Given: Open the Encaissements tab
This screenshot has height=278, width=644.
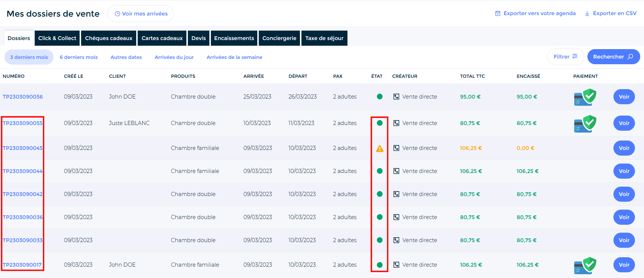Looking at the screenshot, I should pyautogui.click(x=234, y=38).
